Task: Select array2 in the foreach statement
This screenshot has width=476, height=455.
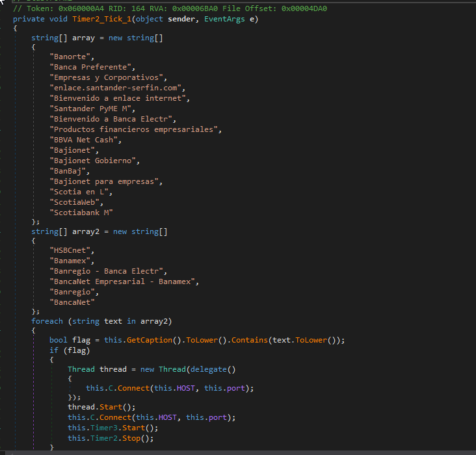Action: pyautogui.click(x=154, y=321)
